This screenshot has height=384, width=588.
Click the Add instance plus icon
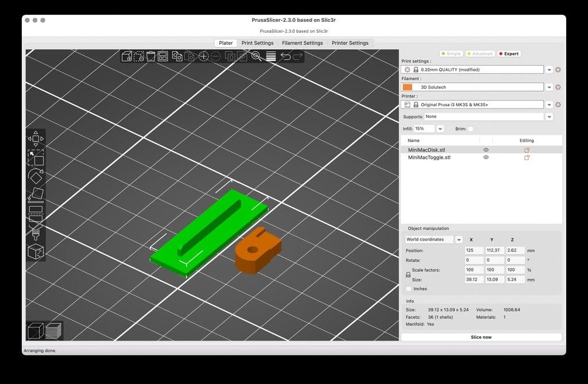(x=203, y=57)
